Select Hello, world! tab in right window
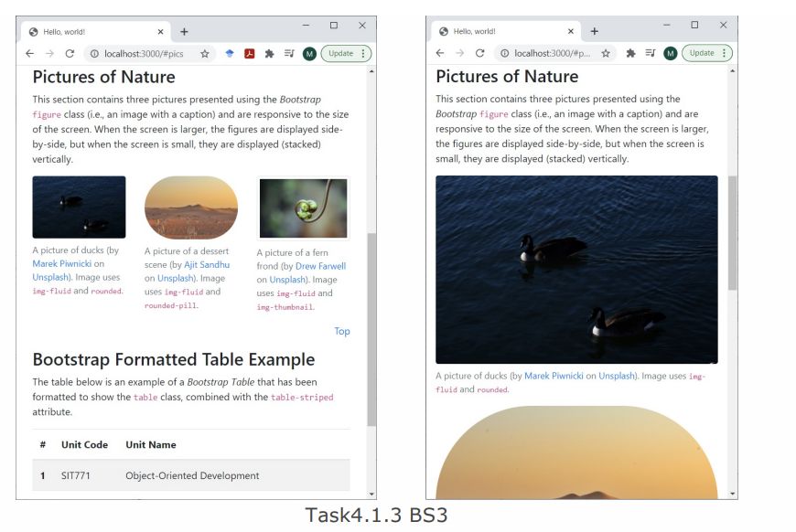Viewport: 796px width, 532px height. click(505, 31)
